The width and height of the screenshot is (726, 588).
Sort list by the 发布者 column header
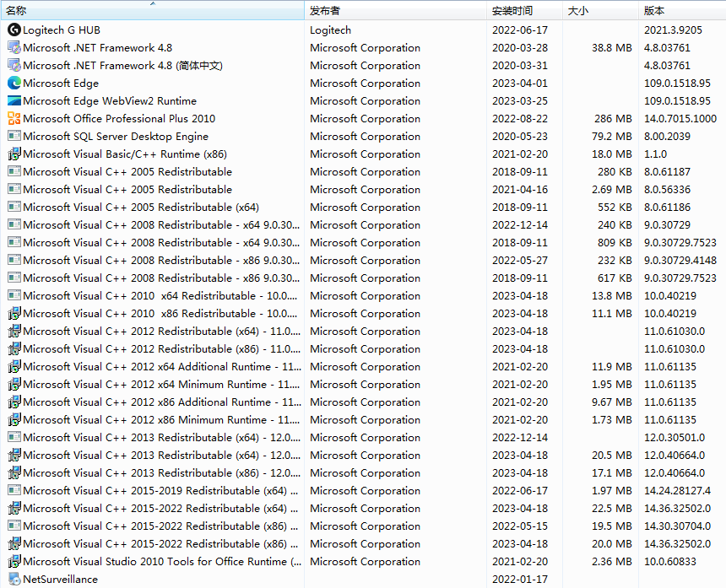click(395, 11)
